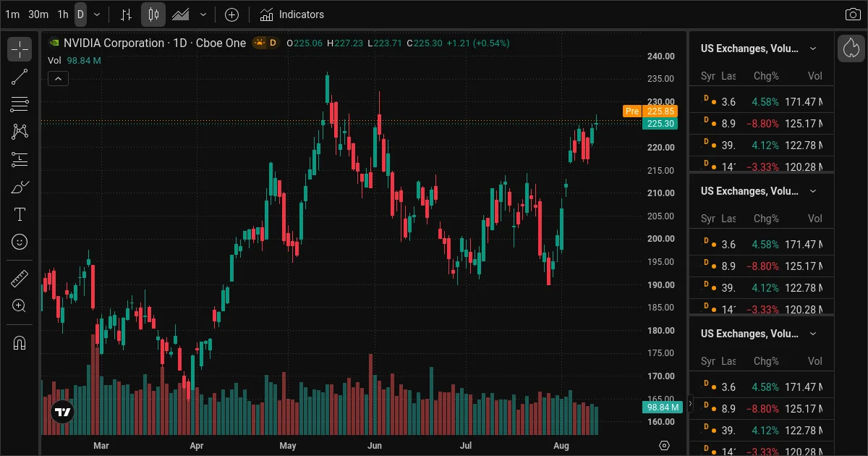The image size is (868, 456).
Task: Sort topmost hotlist by Chg% column
Action: coord(766,76)
